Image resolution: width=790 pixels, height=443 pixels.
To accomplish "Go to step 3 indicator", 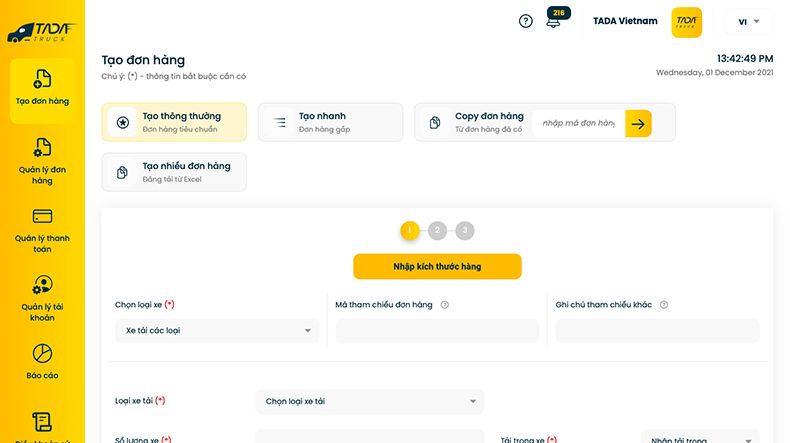I will (x=465, y=231).
